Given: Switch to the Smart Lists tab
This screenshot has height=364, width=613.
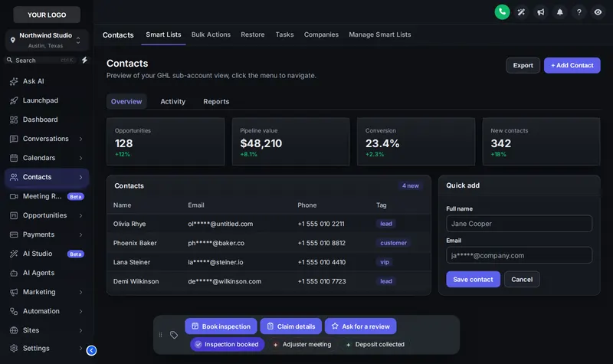Looking at the screenshot, I should click(163, 34).
